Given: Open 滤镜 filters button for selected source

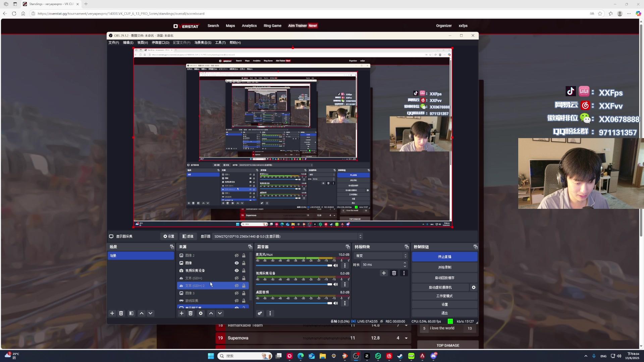Looking at the screenshot, I should [x=188, y=236].
